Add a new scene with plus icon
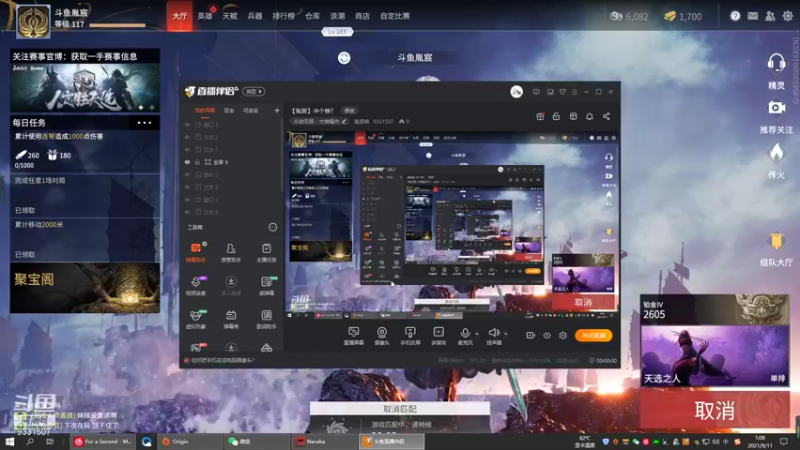This screenshot has height=450, width=800. (x=277, y=110)
